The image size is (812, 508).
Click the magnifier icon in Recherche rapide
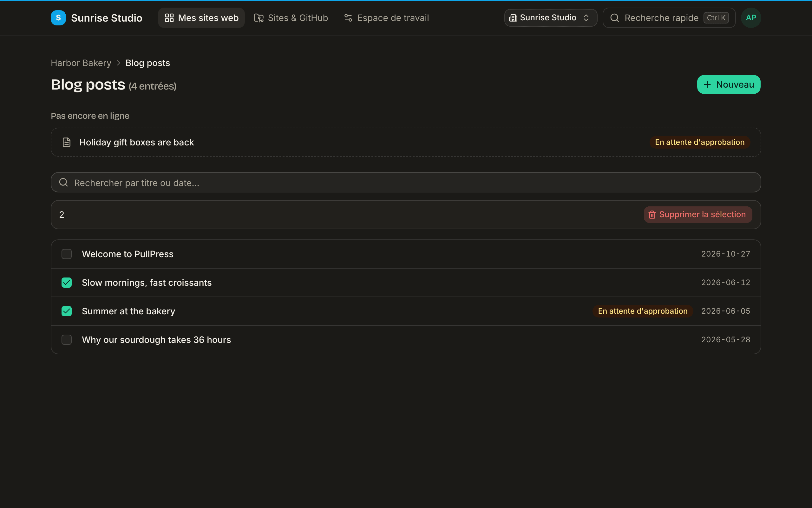(x=614, y=18)
